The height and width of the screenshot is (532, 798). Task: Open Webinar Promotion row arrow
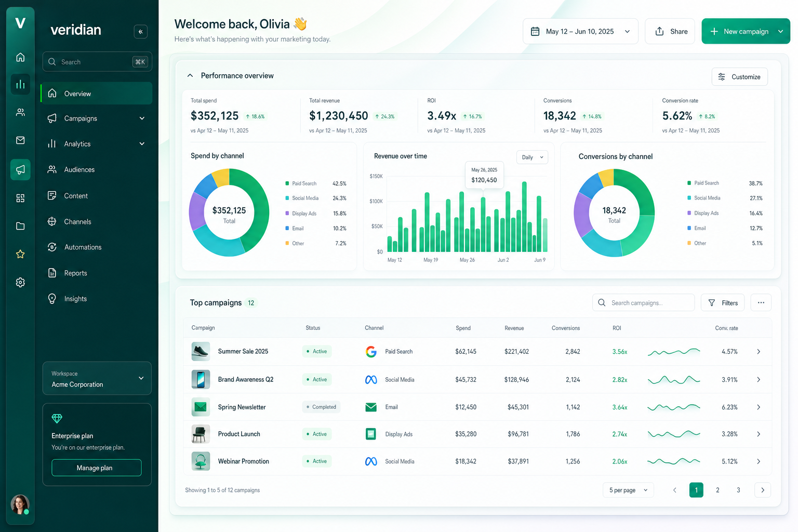pyautogui.click(x=759, y=461)
